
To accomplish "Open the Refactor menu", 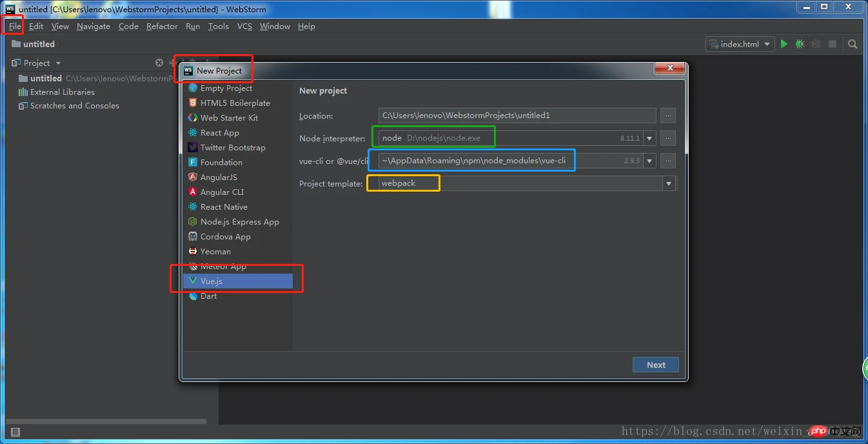I will pyautogui.click(x=162, y=26).
